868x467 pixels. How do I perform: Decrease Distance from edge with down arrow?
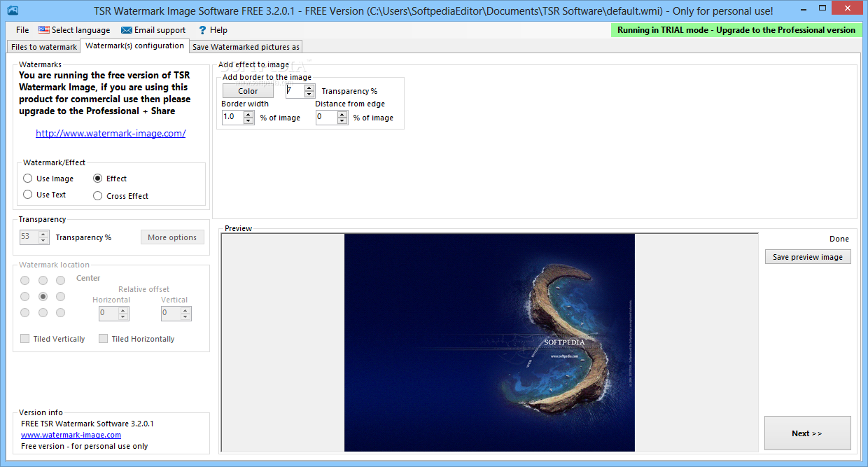[342, 121]
